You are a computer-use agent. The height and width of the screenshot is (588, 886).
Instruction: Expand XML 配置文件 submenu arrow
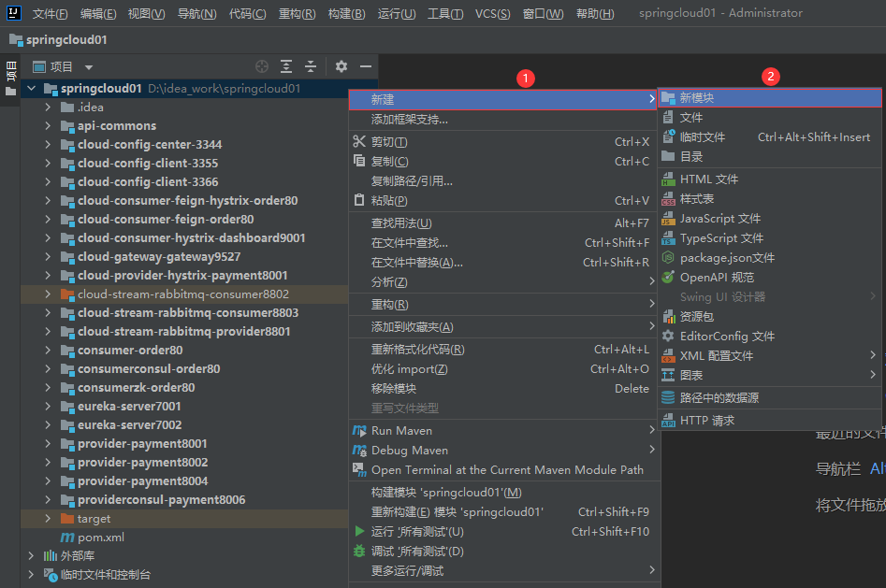click(873, 355)
